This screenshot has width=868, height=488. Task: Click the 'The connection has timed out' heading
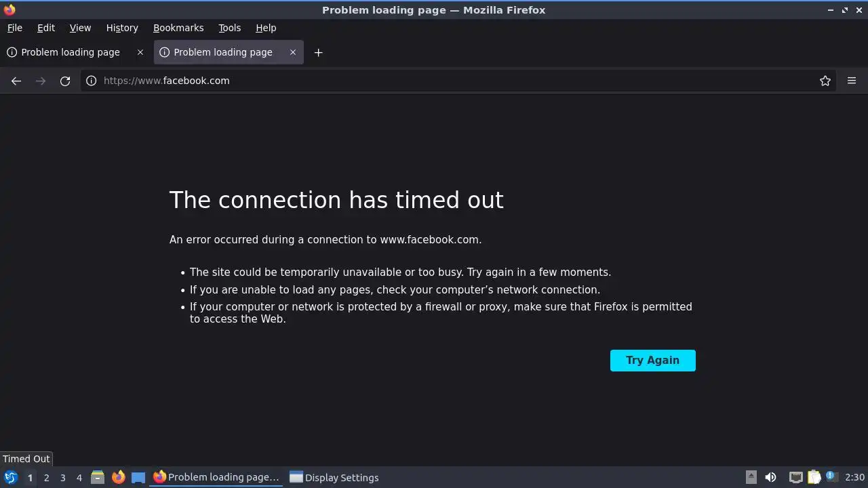pyautogui.click(x=336, y=200)
